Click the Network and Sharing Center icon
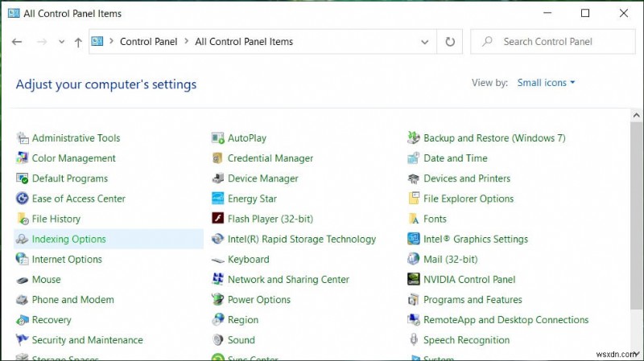 point(217,280)
